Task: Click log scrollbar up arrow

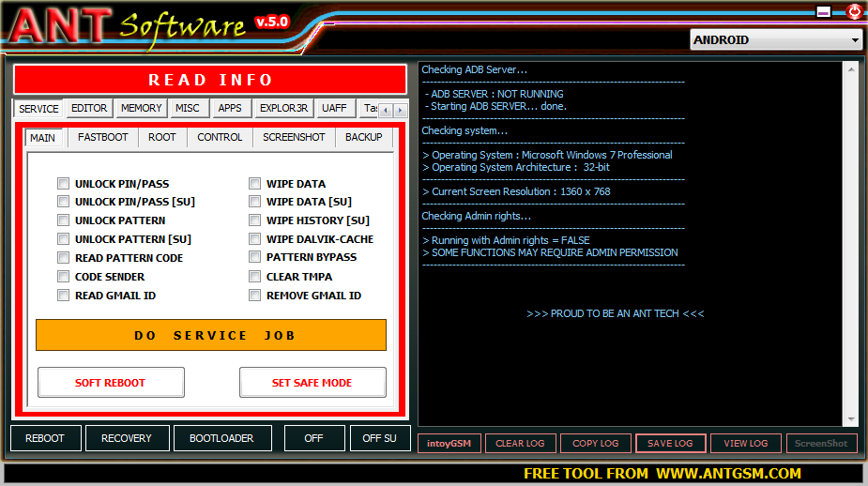Action: click(x=851, y=69)
